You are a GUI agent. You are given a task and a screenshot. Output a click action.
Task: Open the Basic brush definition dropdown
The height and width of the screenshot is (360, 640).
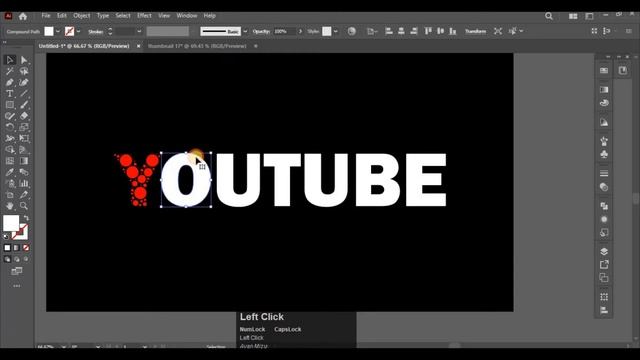[245, 31]
